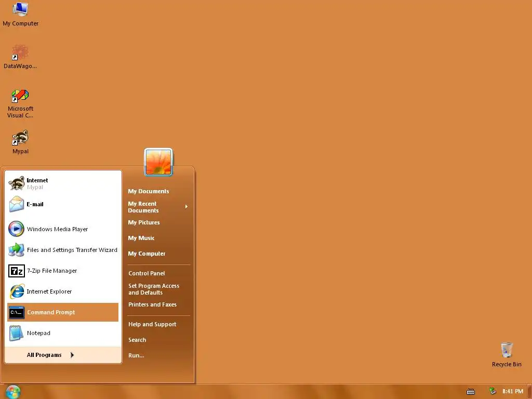This screenshot has height=399, width=532.
Task: Open My Music folder
Action: 158,238
